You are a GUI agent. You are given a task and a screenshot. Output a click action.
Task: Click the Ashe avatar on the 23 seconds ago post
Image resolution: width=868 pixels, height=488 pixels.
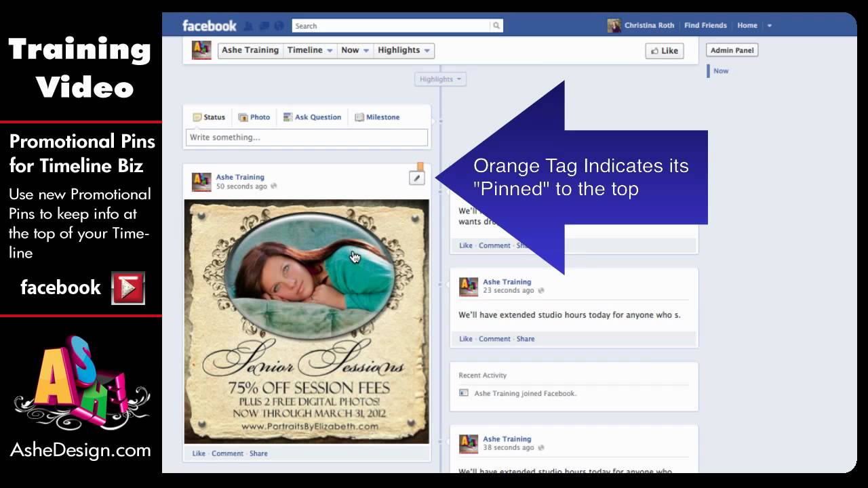tap(469, 286)
